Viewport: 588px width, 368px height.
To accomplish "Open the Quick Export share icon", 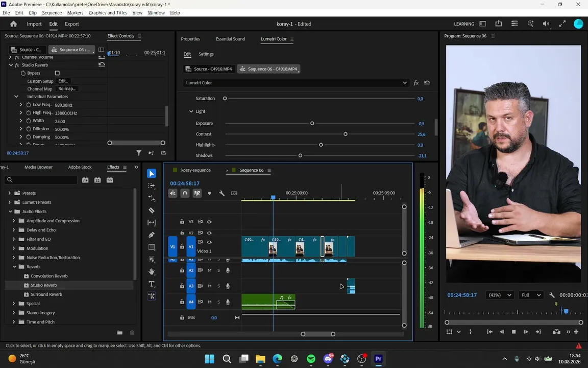I will pos(498,24).
